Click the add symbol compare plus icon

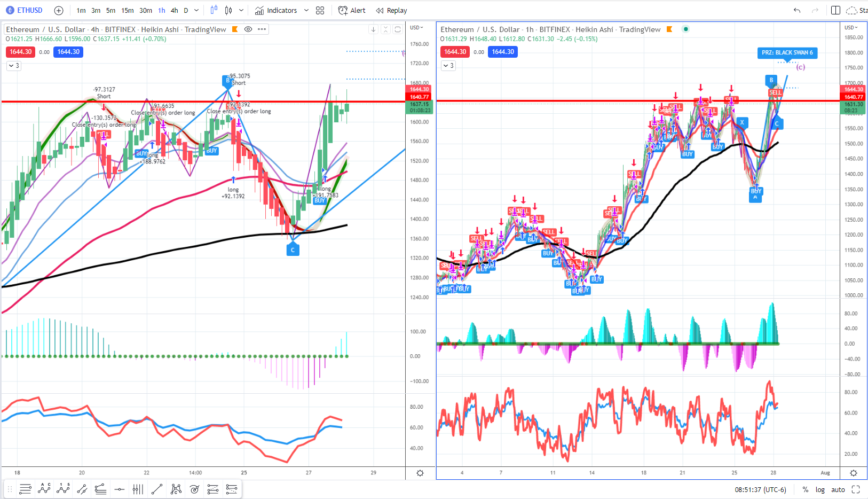coord(59,11)
